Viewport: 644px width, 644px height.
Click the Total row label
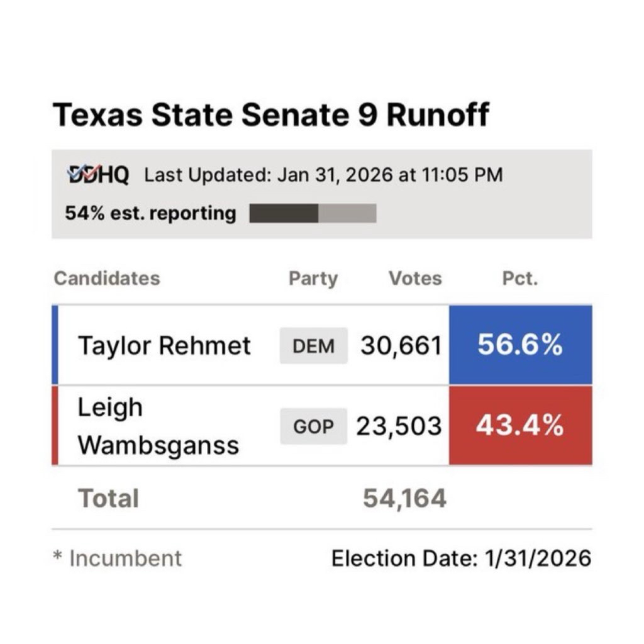(x=108, y=499)
